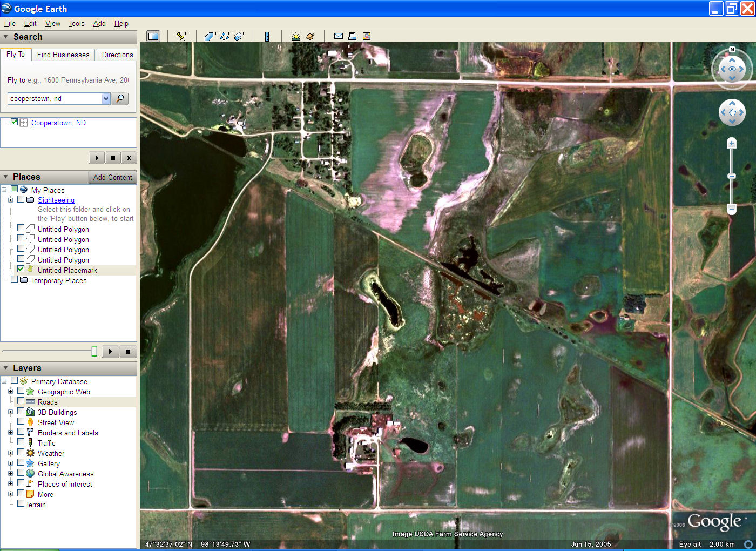Switch between Sky and Earth planet icon

point(310,36)
